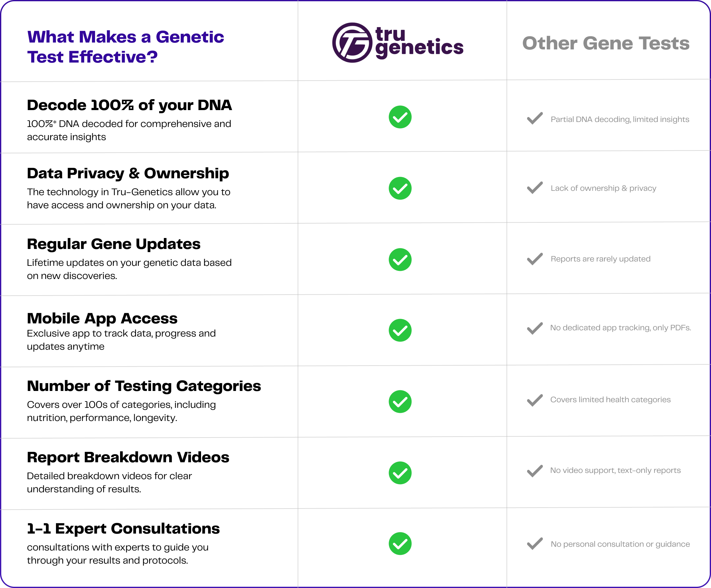Click green checkmark for Mobile App Access

tap(400, 330)
